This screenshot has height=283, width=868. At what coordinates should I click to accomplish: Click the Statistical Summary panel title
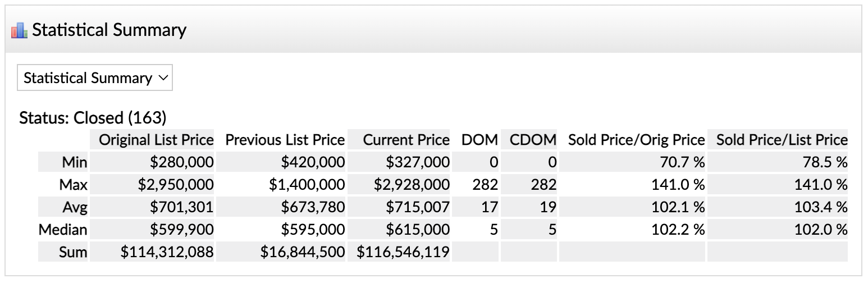click(x=109, y=30)
